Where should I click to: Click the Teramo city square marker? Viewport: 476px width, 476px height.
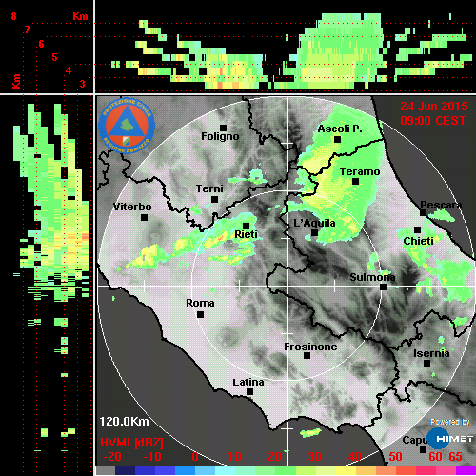click(356, 182)
